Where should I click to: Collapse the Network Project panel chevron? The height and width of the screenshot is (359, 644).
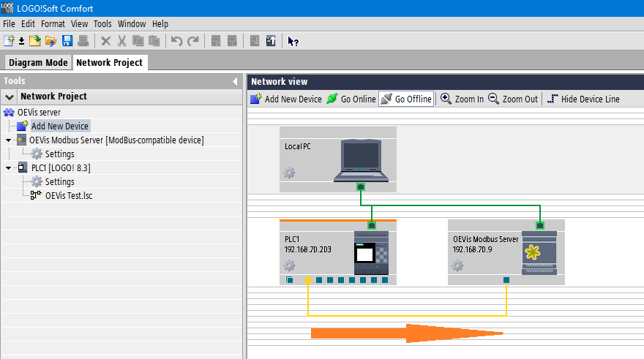click(9, 97)
